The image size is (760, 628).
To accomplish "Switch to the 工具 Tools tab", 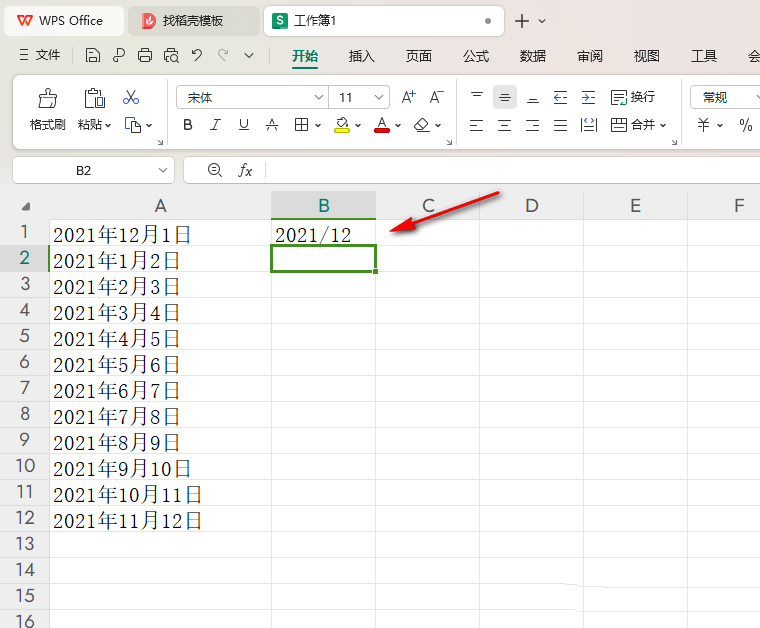I will (x=704, y=56).
